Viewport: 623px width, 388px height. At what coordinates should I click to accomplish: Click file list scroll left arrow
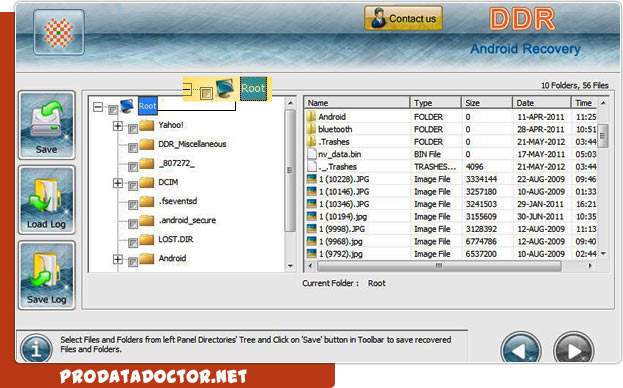click(x=311, y=266)
